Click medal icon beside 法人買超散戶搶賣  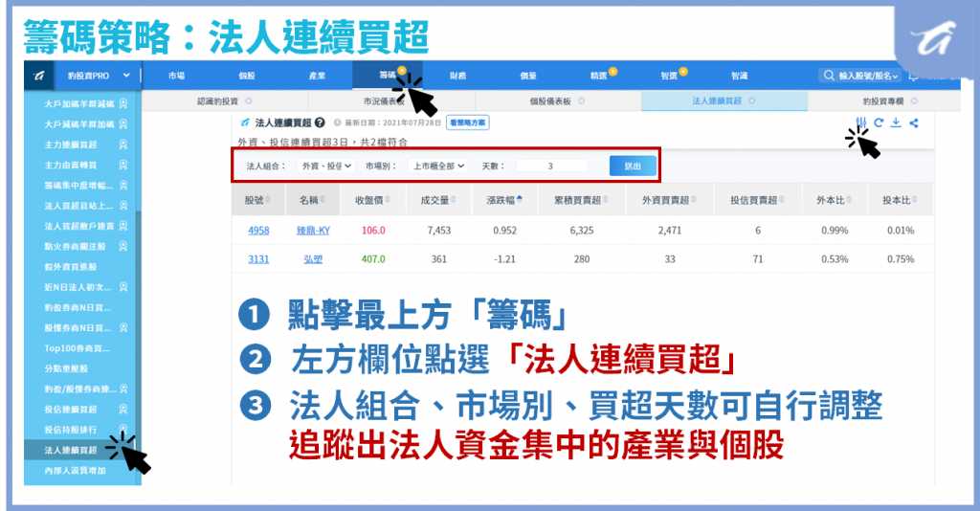pos(123,226)
